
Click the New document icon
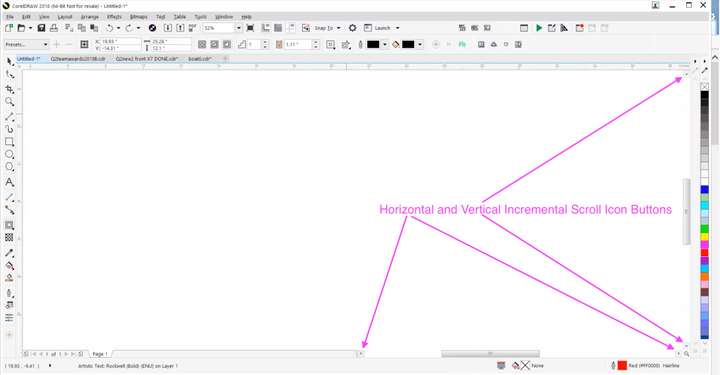[x=9, y=28]
